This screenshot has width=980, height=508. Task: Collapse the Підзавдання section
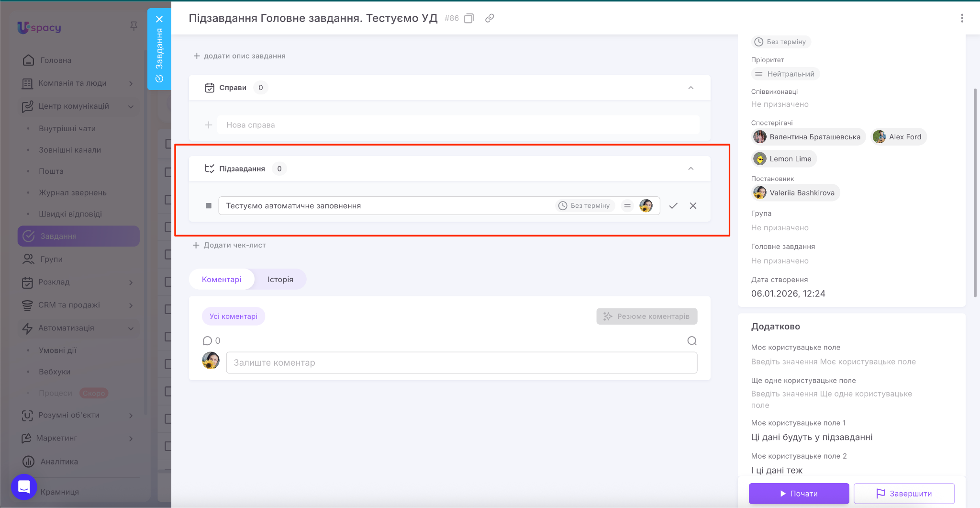coord(690,169)
